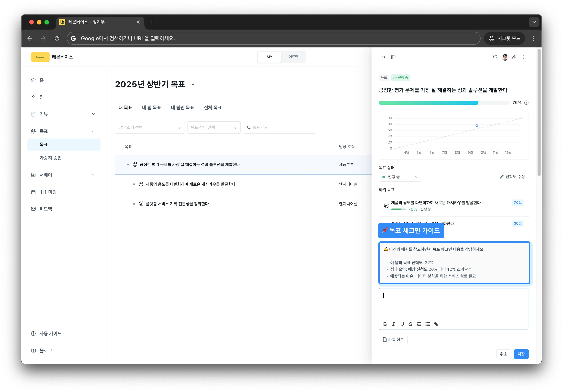563x392 pixels.
Task: Insert hyperlink in check-in editor
Action: [436, 324]
